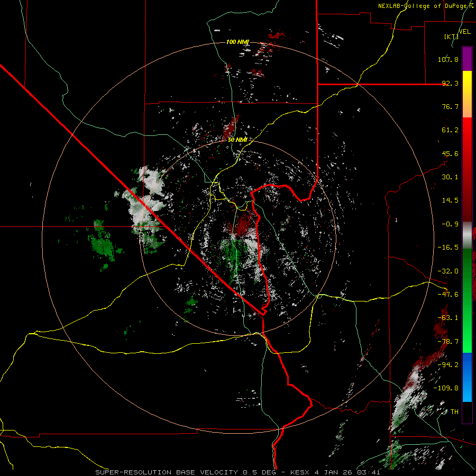Click the KESX radar site identifier
The image size is (476, 476).
(300, 472)
